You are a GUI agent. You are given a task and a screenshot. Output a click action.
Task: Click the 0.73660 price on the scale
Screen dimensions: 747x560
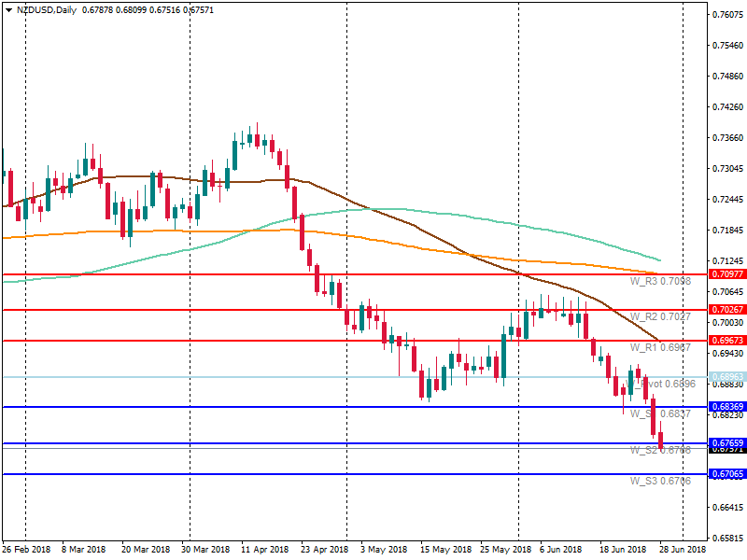(726, 138)
